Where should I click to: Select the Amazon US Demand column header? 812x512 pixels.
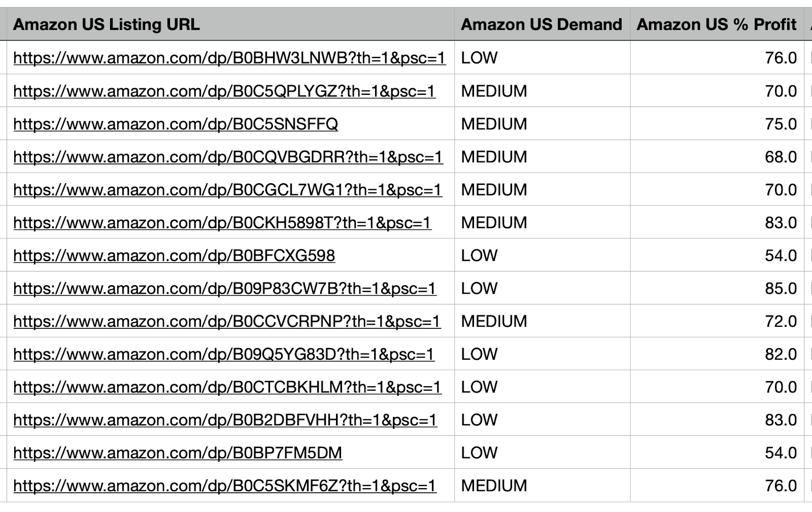click(x=542, y=24)
